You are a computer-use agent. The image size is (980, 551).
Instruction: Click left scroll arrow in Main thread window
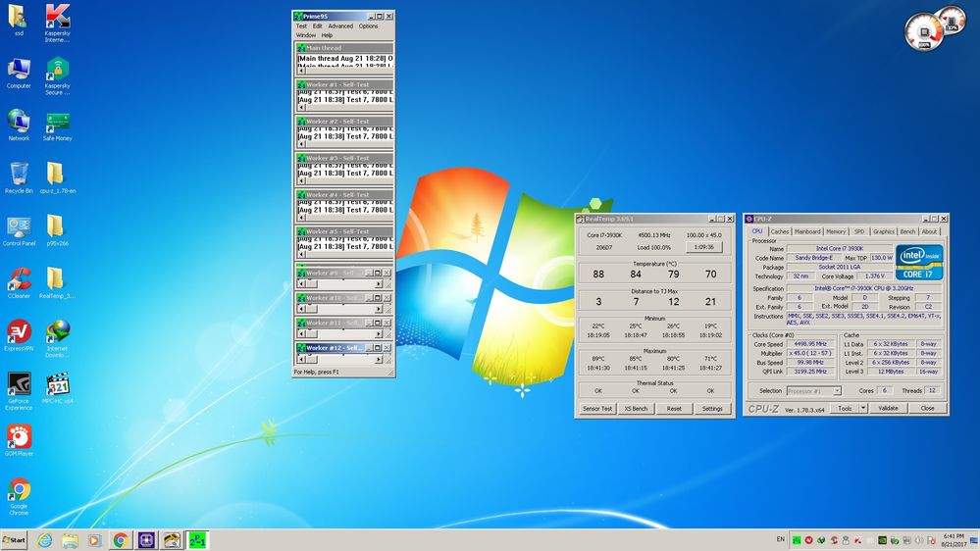point(302,71)
